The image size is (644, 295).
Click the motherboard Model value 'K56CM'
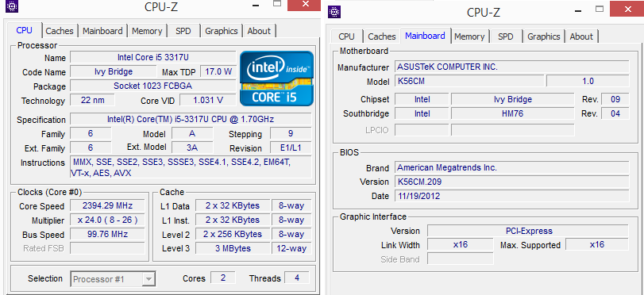pyautogui.click(x=469, y=81)
